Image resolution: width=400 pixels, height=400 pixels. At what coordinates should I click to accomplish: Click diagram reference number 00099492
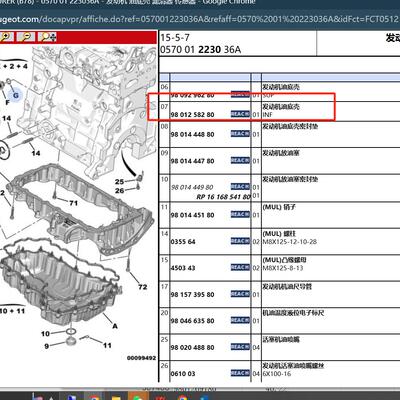pos(141,358)
